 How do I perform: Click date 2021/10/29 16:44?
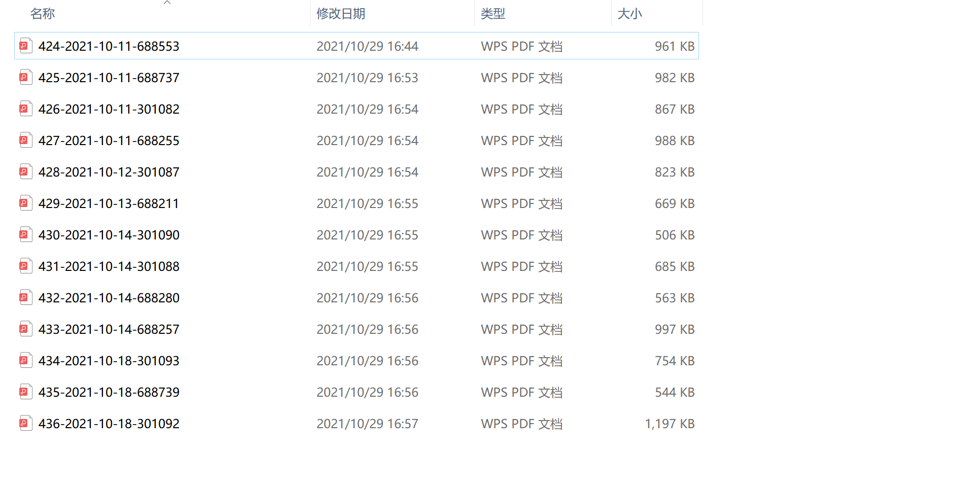367,46
